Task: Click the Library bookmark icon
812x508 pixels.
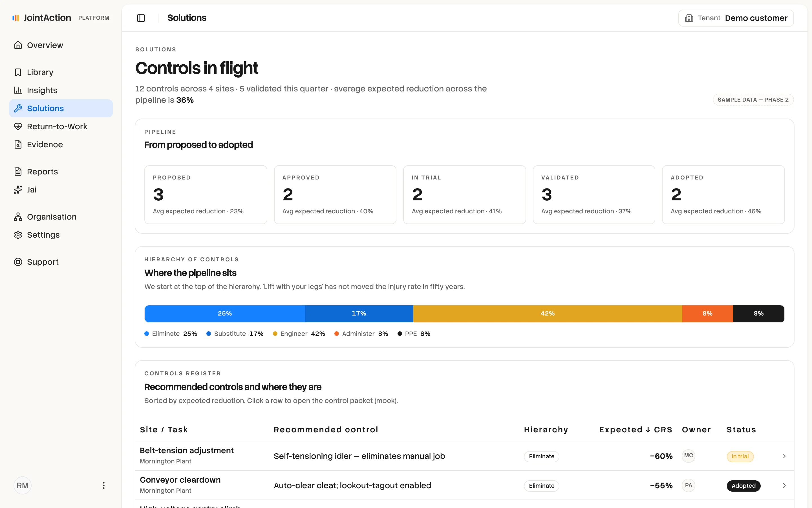Action: pyautogui.click(x=18, y=72)
